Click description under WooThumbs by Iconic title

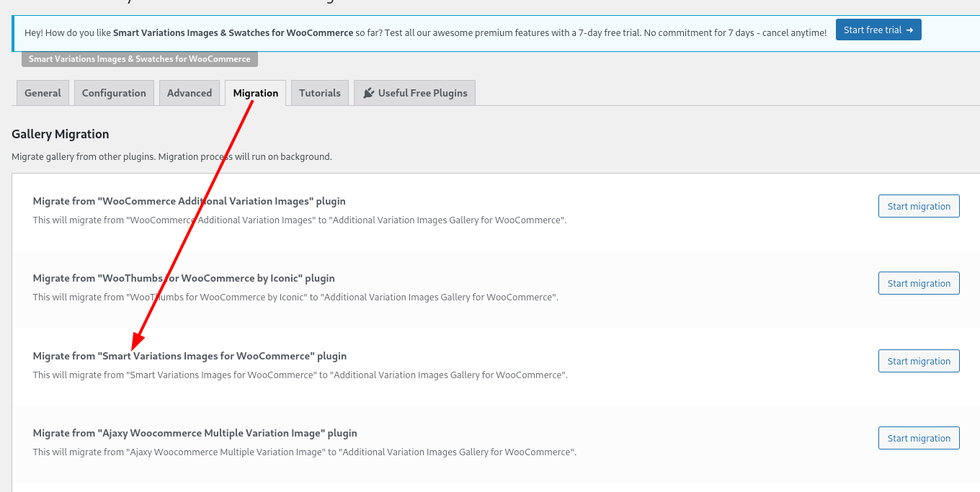(295, 297)
